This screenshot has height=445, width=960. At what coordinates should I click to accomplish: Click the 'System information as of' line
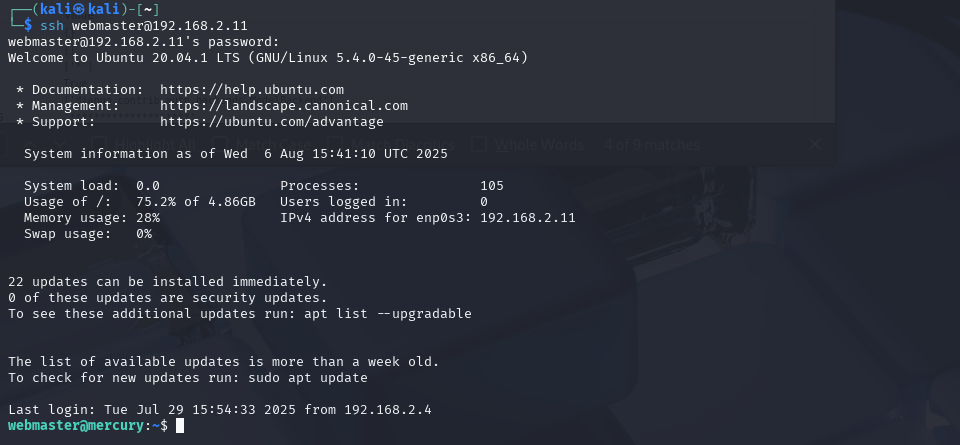[236, 154]
